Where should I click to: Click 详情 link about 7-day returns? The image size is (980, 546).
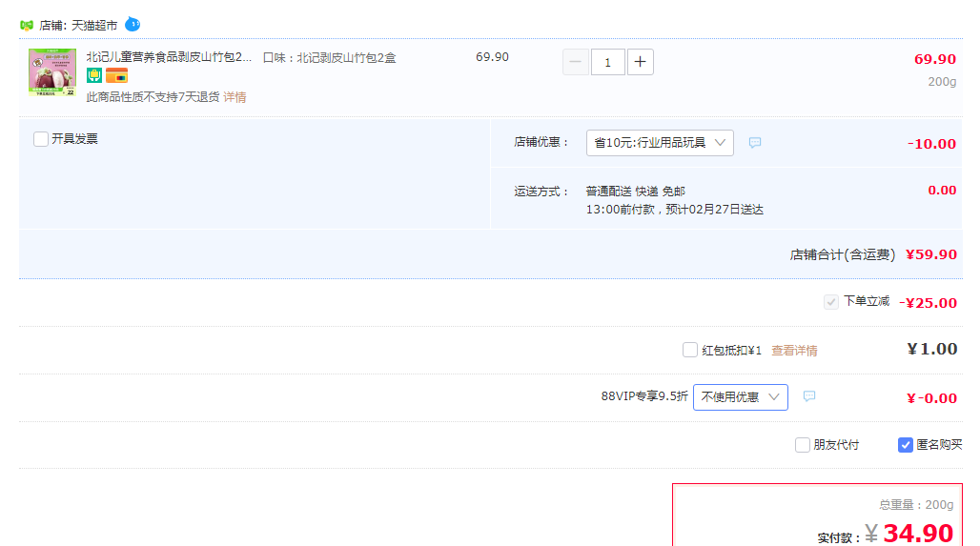coord(235,97)
